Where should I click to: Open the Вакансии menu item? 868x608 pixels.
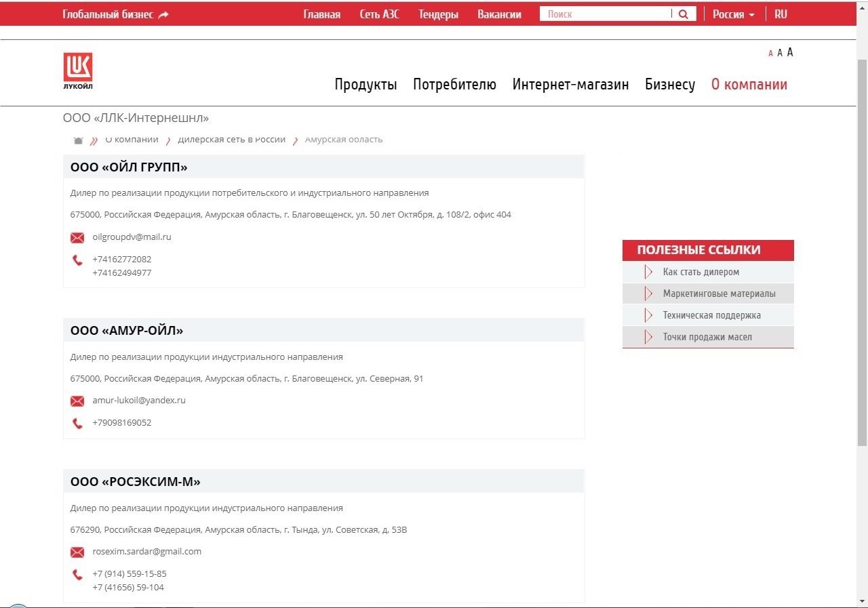499,14
